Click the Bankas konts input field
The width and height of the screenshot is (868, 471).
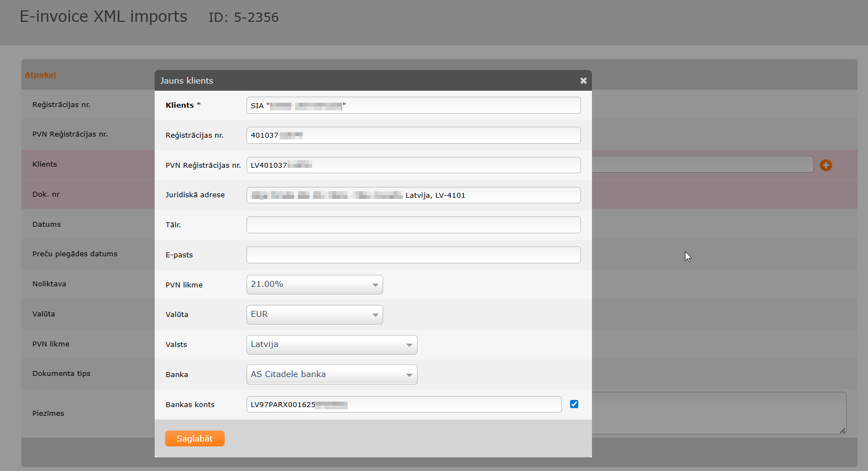(x=404, y=404)
